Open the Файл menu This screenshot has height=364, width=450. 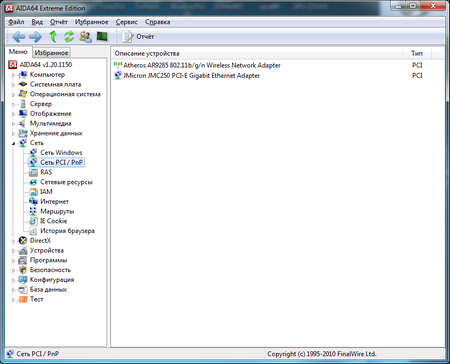(x=16, y=22)
